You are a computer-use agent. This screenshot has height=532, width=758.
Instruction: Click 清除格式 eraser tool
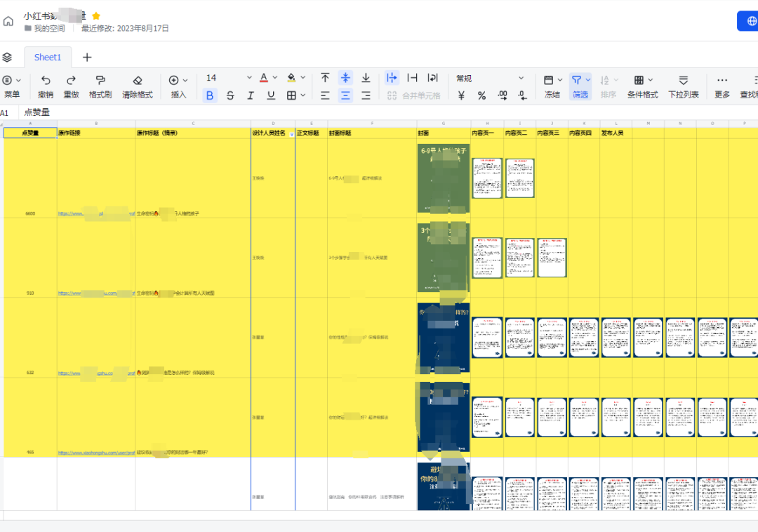point(138,86)
